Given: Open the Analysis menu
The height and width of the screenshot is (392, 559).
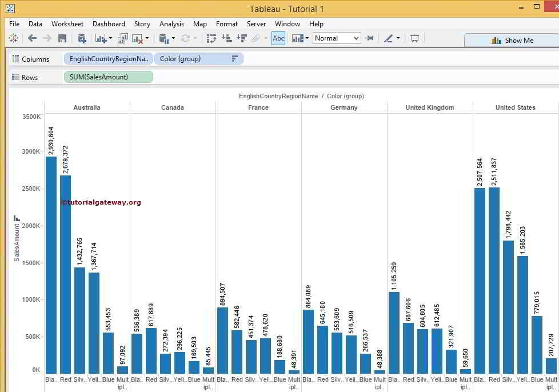Looking at the screenshot, I should (x=171, y=24).
